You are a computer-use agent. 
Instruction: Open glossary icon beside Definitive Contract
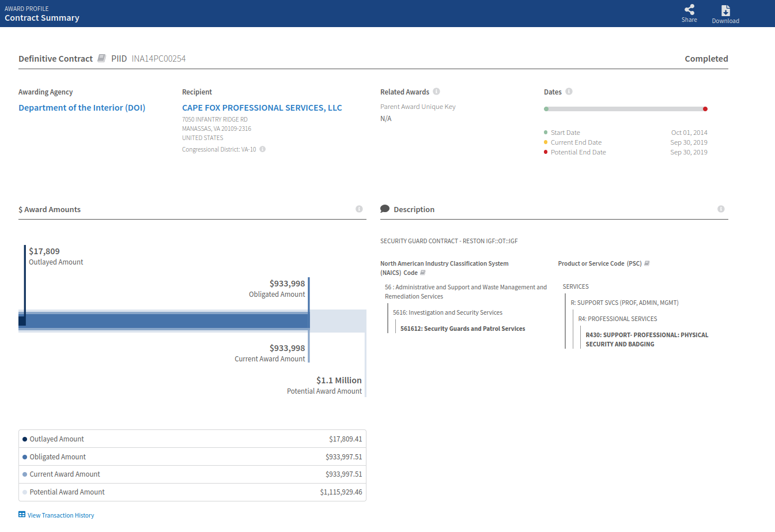(101, 58)
